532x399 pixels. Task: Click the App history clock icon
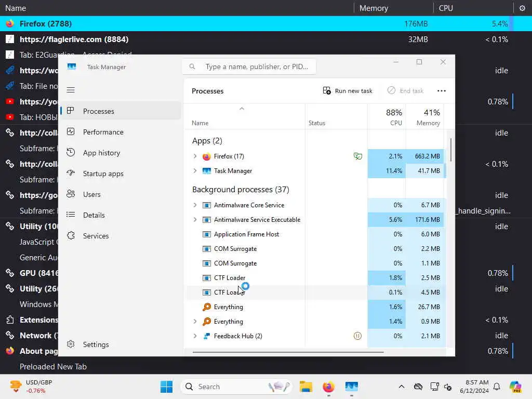(71, 152)
